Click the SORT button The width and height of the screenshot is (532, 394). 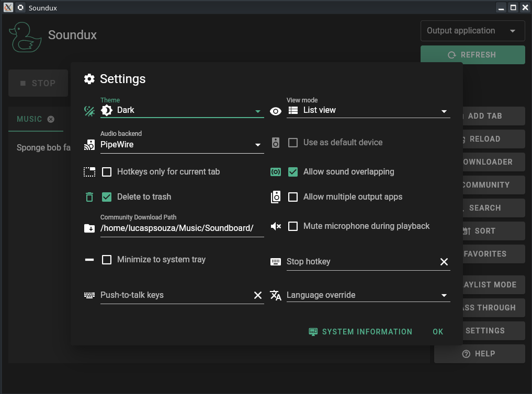pyautogui.click(x=494, y=231)
